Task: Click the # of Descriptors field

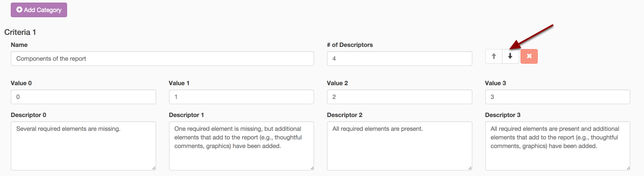Action: tap(399, 59)
